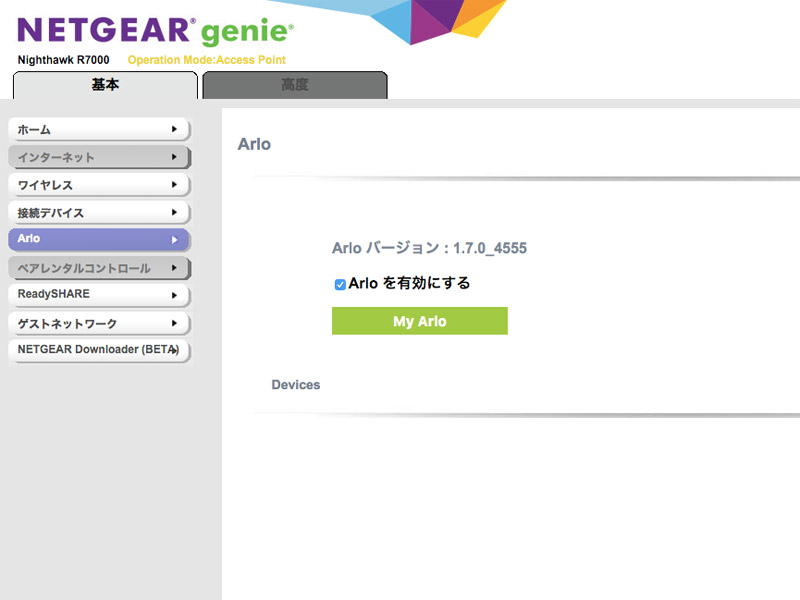Uncheck the Arlo を有効にする checkbox
Screen dimensions: 800x600
pyautogui.click(x=340, y=284)
